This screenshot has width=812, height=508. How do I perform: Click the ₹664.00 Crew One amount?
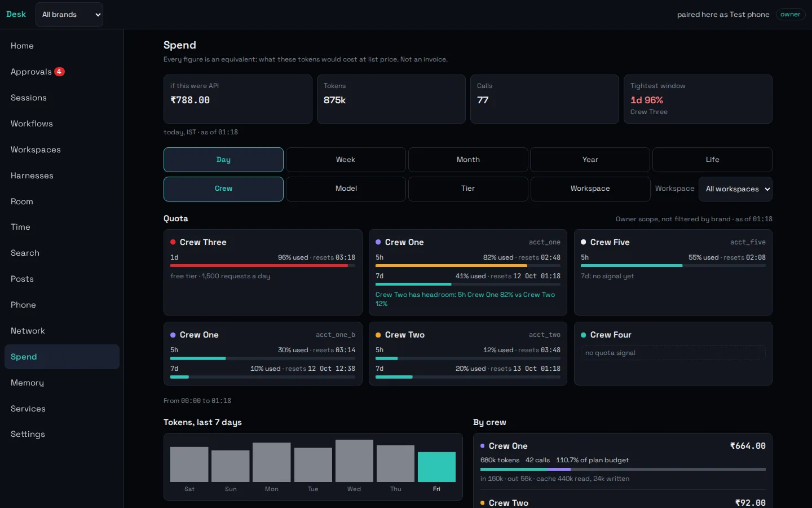click(x=748, y=446)
